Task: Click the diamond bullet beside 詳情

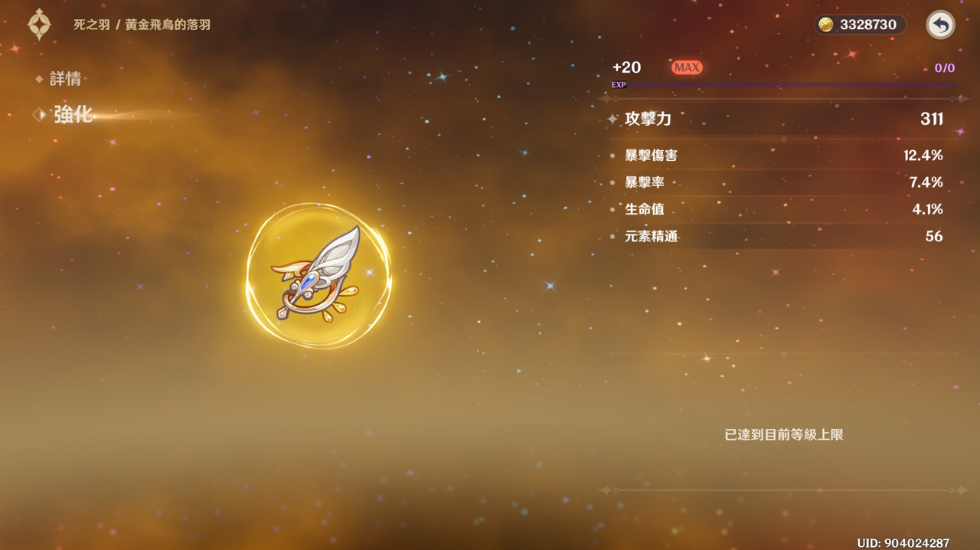Action: (x=39, y=79)
